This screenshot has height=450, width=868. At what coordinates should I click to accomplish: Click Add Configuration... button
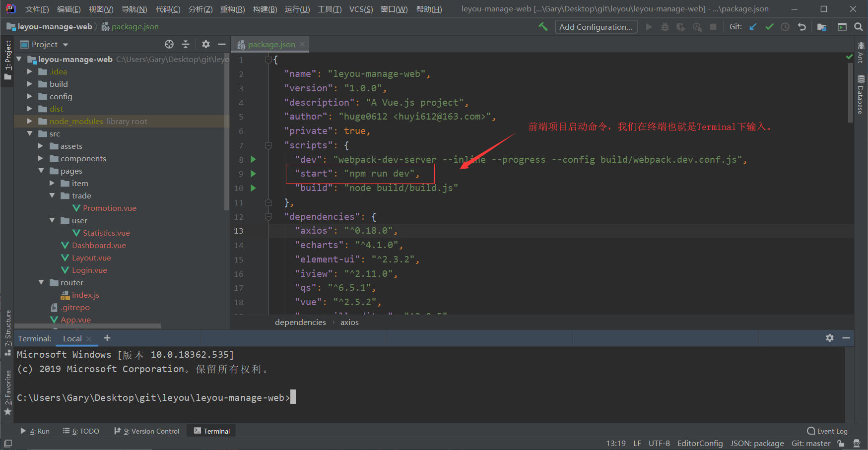pos(596,27)
